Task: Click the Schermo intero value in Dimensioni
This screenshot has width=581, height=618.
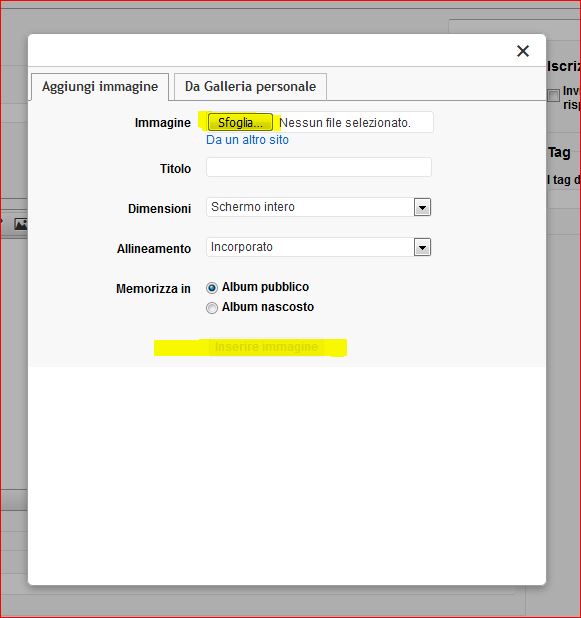Action: 253,207
